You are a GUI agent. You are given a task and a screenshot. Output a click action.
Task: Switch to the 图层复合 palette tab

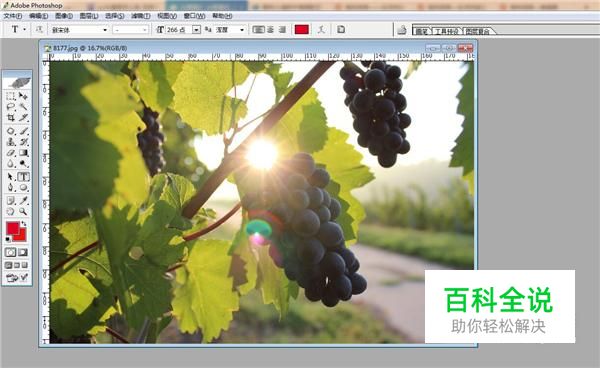coord(478,31)
